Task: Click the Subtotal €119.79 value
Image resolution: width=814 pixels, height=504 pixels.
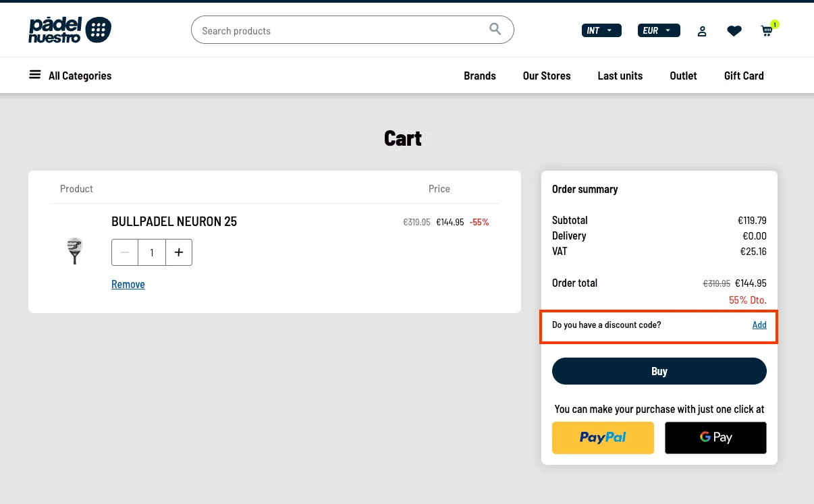Action: pyautogui.click(x=752, y=221)
